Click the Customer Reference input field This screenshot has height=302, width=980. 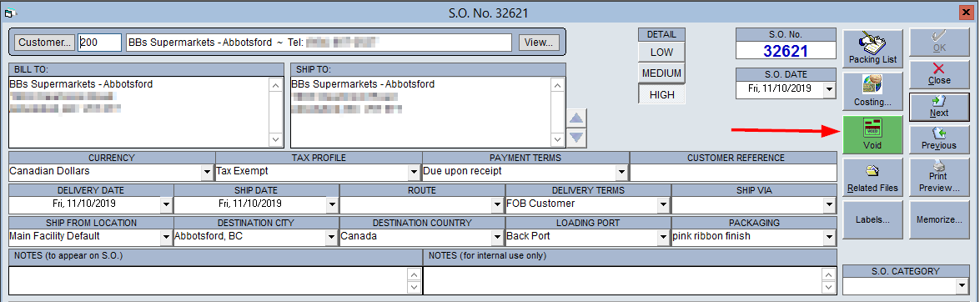coord(733,172)
